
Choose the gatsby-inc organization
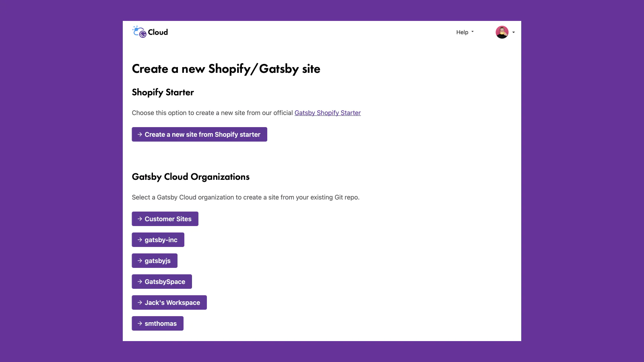(161, 240)
